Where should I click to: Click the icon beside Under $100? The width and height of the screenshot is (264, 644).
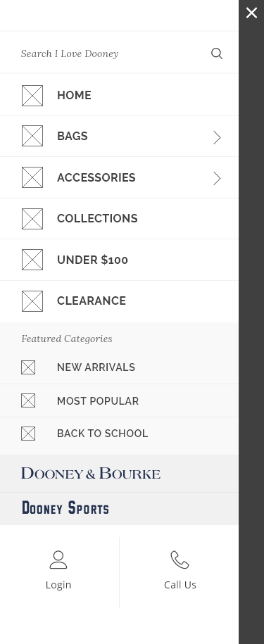[32, 260]
